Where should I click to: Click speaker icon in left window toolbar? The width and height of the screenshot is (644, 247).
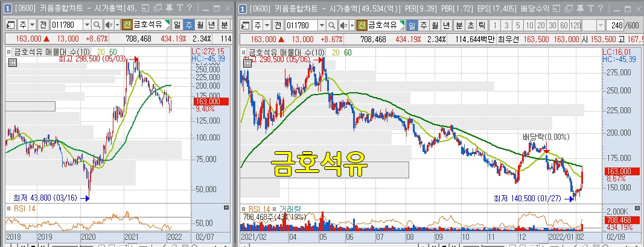click(x=109, y=25)
